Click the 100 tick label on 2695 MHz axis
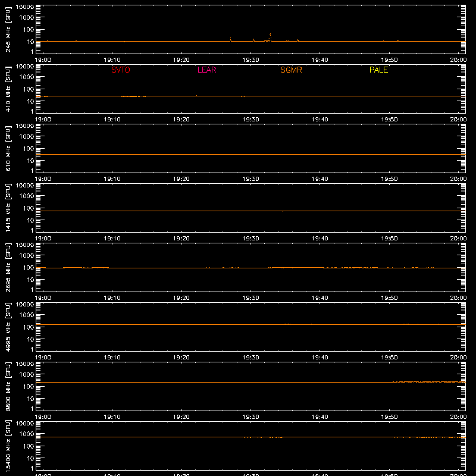 coord(29,268)
